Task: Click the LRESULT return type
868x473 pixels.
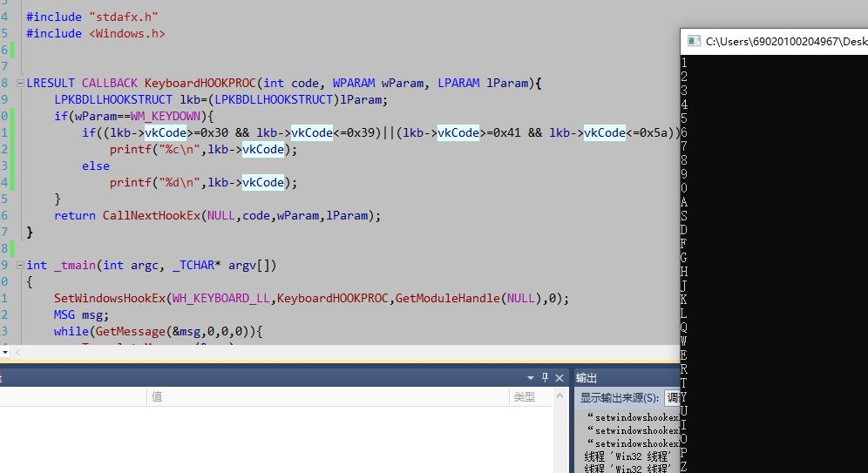Action: point(51,83)
